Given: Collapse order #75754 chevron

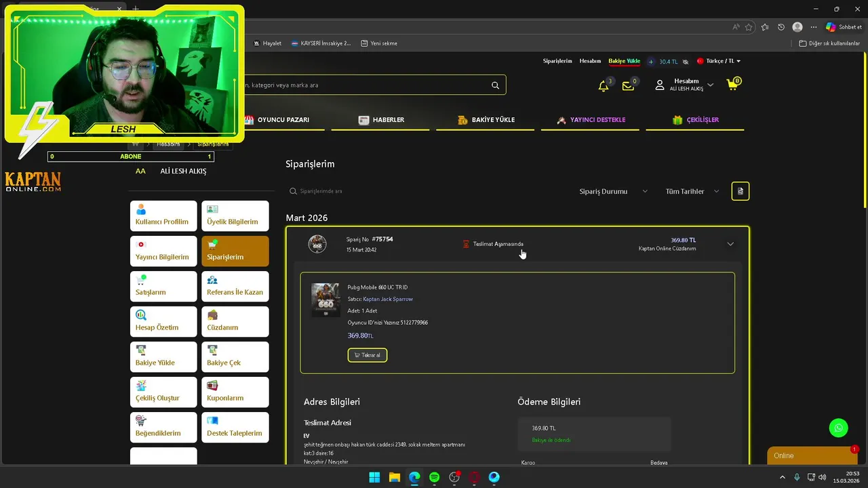Looking at the screenshot, I should click(730, 244).
